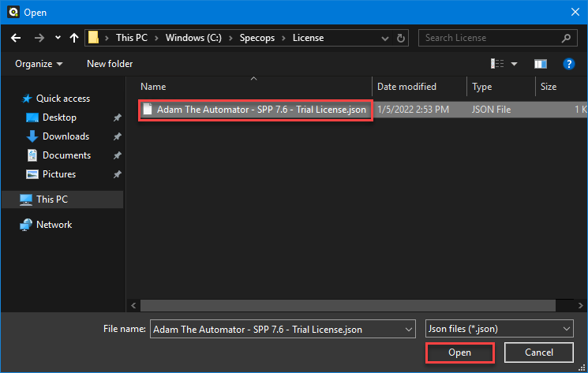Viewport: 588px width, 373px height.
Task: Click the pin icon next to Documents
Action: (118, 155)
